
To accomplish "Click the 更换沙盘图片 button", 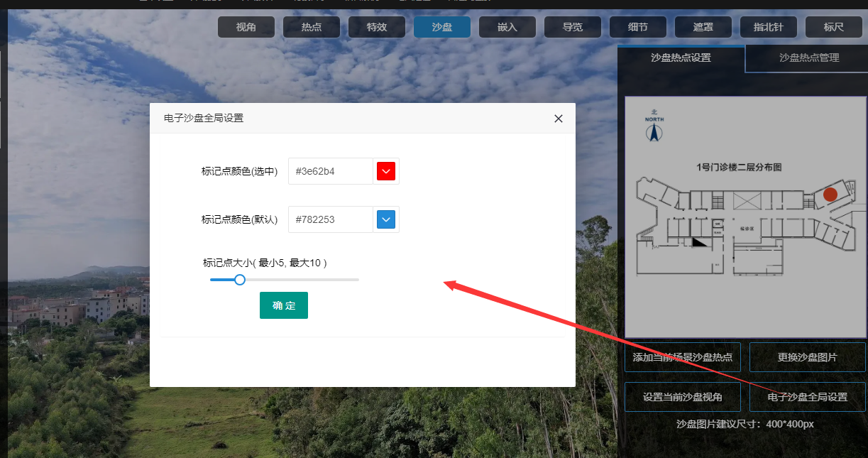I will point(808,357).
